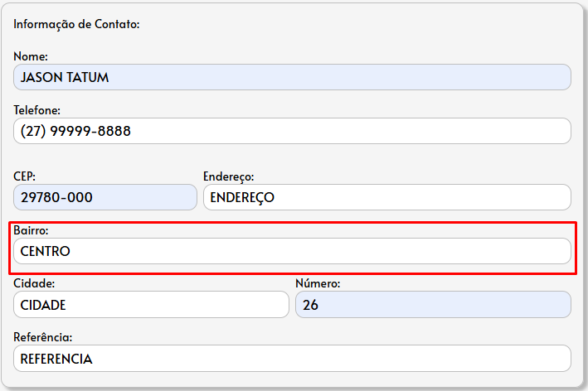Click the Nome field containing JASON TATUM
The width and height of the screenshot is (588, 391).
pos(292,77)
